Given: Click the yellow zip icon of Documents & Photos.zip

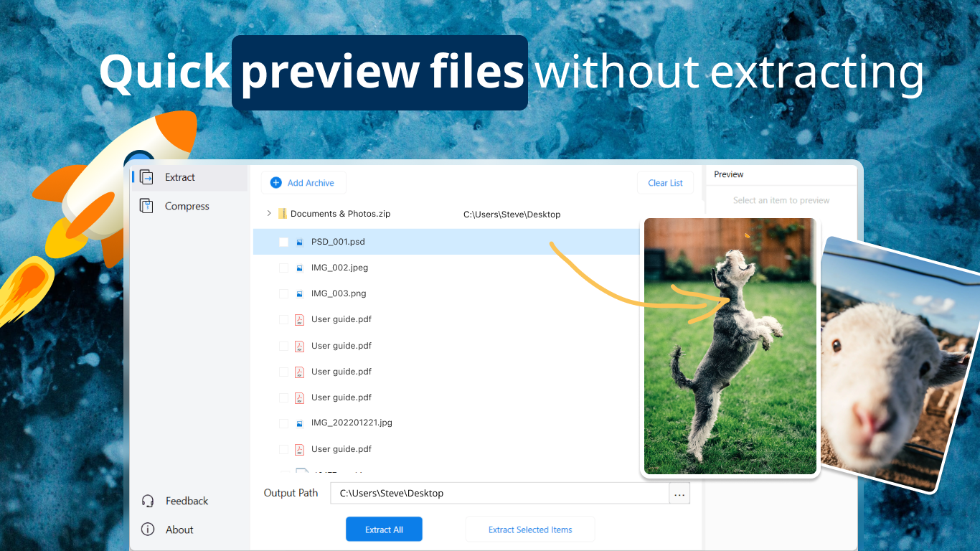Looking at the screenshot, I should (x=282, y=213).
